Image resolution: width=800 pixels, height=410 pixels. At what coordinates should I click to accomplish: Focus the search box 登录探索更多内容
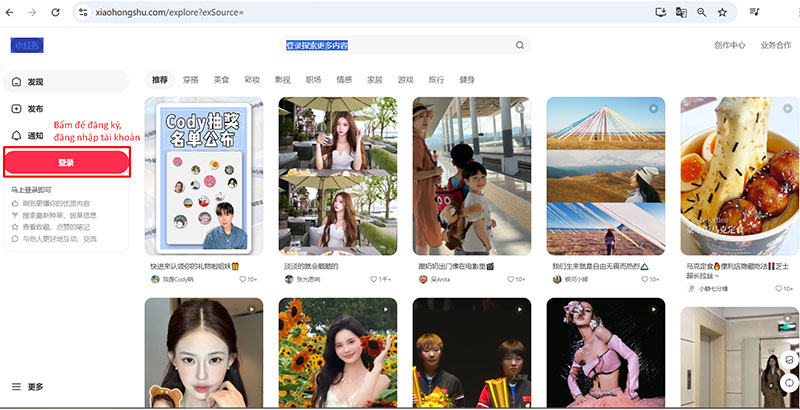pos(405,45)
